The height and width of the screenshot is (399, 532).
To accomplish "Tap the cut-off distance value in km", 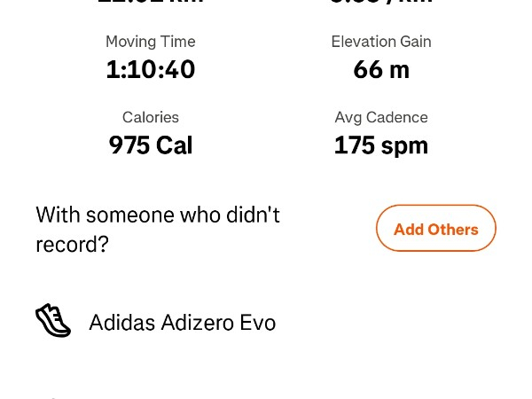I will (150, 3).
